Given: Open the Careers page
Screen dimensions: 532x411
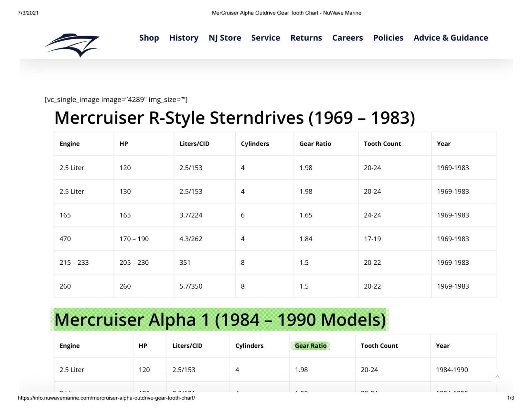Looking at the screenshot, I should (347, 38).
